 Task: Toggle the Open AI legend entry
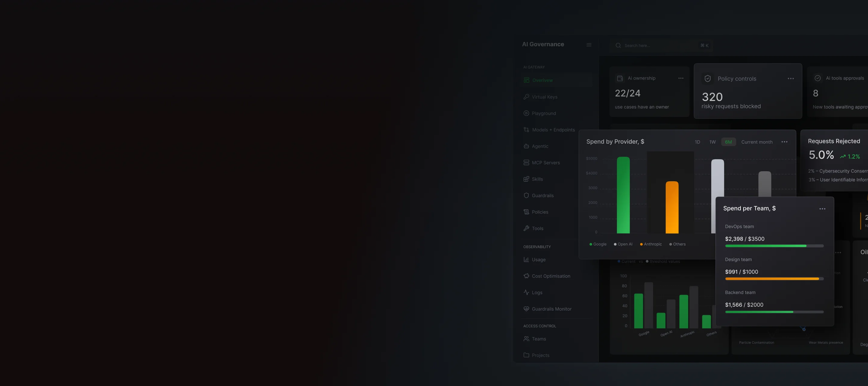623,244
